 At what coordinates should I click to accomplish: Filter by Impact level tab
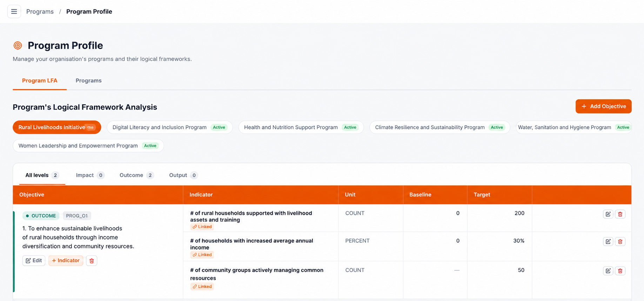click(x=90, y=175)
